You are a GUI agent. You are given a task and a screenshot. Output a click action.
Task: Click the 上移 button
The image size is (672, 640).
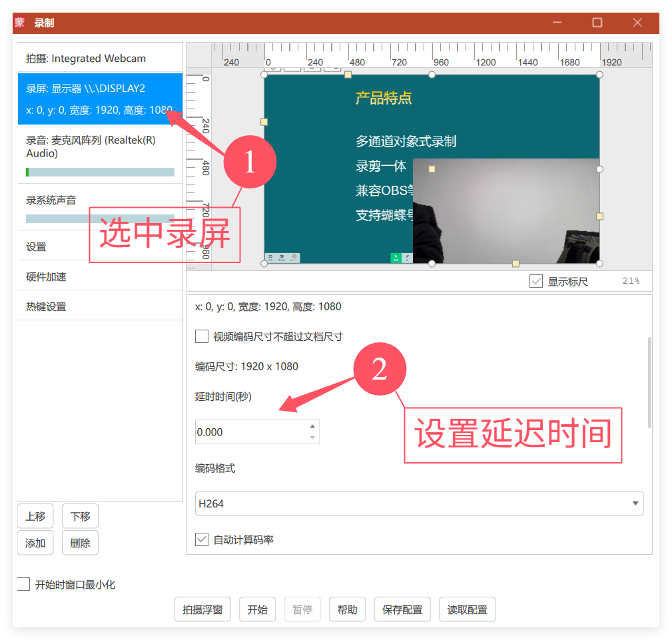pyautogui.click(x=35, y=516)
